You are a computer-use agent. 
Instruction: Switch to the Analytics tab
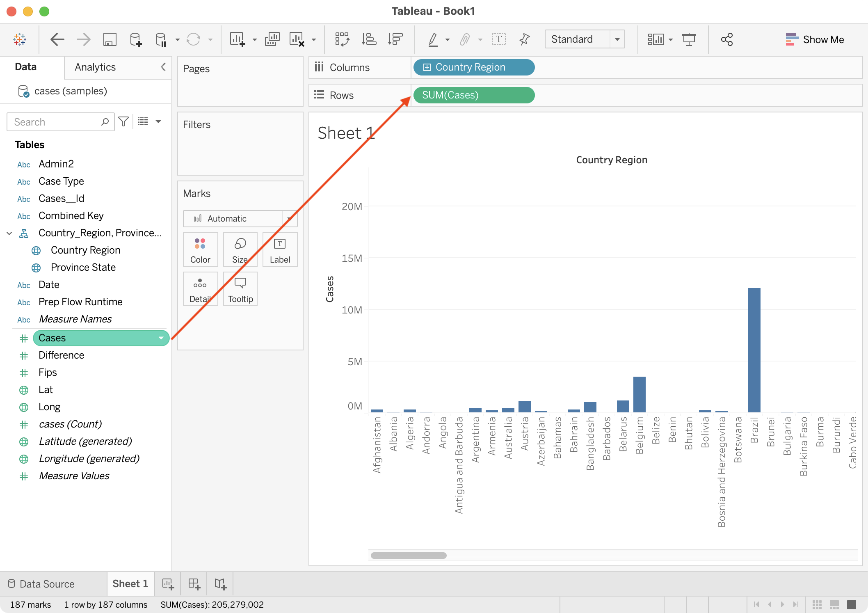95,67
